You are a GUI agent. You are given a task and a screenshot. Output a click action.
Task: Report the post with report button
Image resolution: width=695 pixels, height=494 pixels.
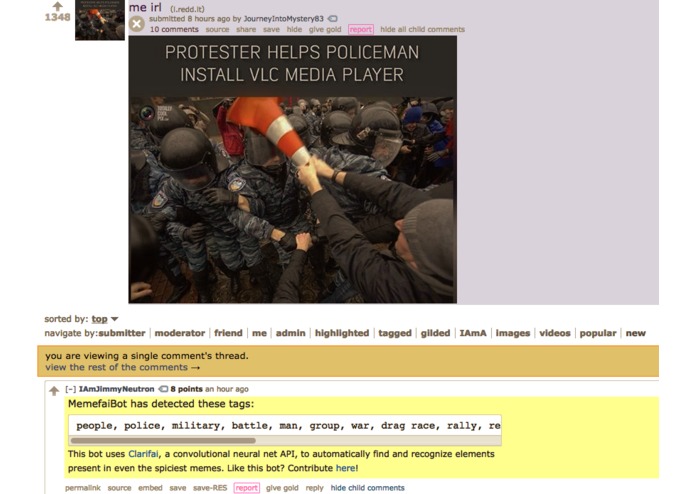point(361,29)
